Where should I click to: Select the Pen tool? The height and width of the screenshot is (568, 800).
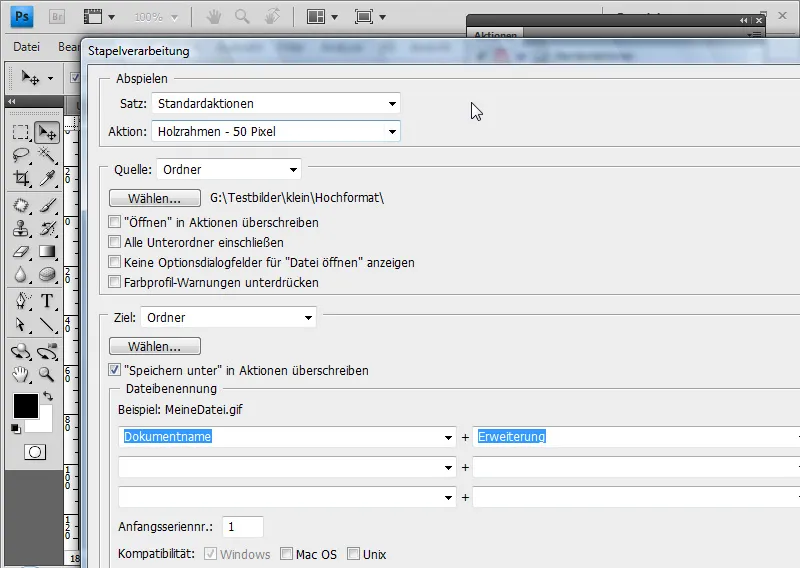point(21,301)
